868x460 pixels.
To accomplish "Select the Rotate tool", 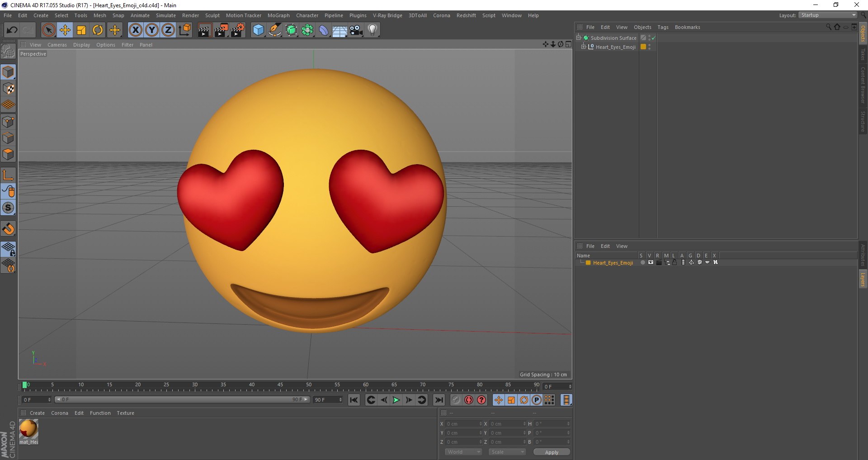I will (x=98, y=30).
